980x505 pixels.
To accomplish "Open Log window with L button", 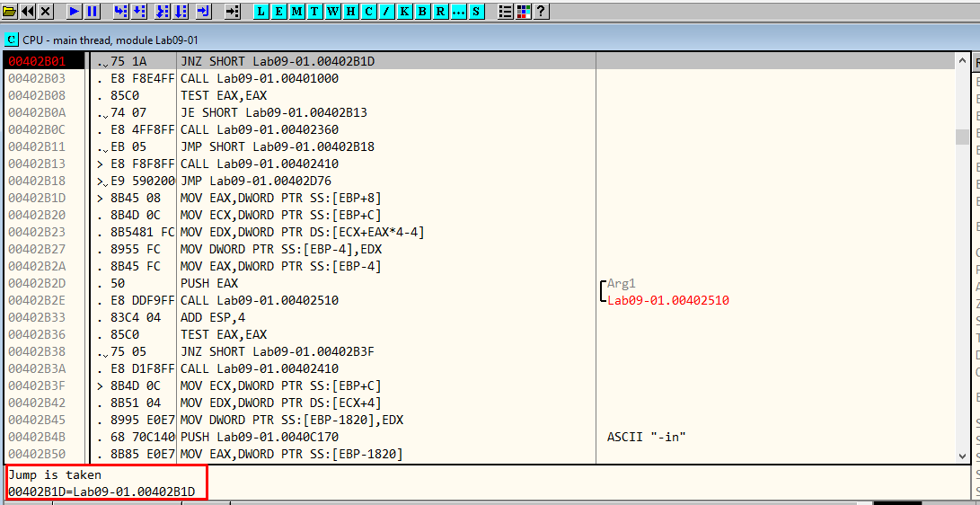I will [261, 11].
